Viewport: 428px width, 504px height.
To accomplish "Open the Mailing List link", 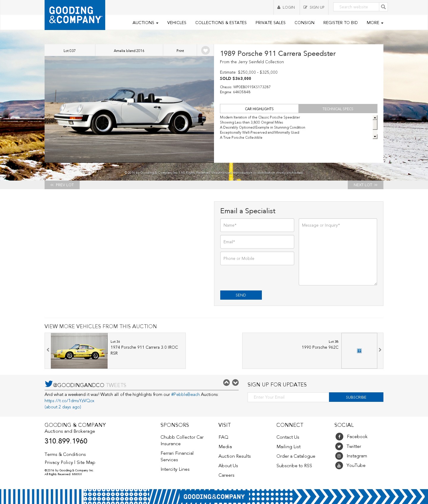I will pyautogui.click(x=289, y=447).
